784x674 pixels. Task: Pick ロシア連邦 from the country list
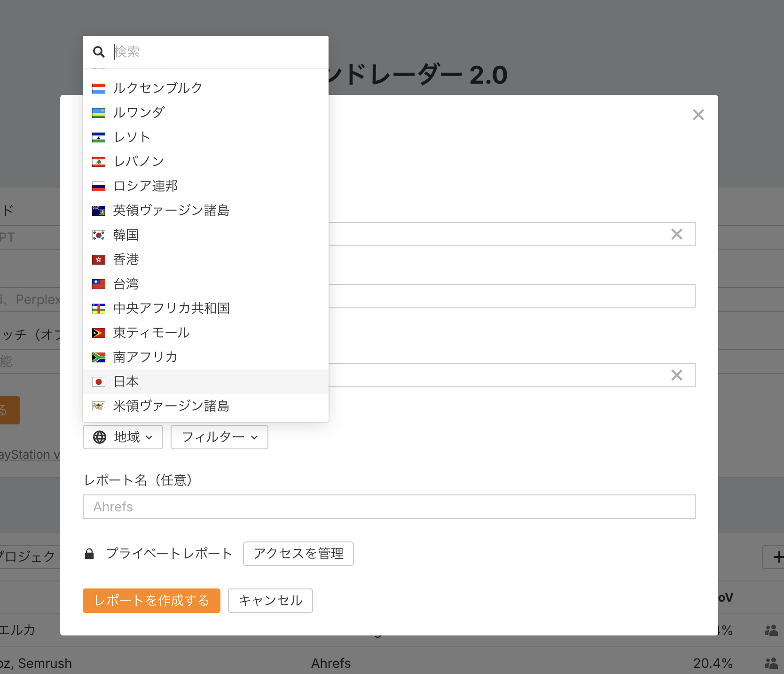click(145, 186)
